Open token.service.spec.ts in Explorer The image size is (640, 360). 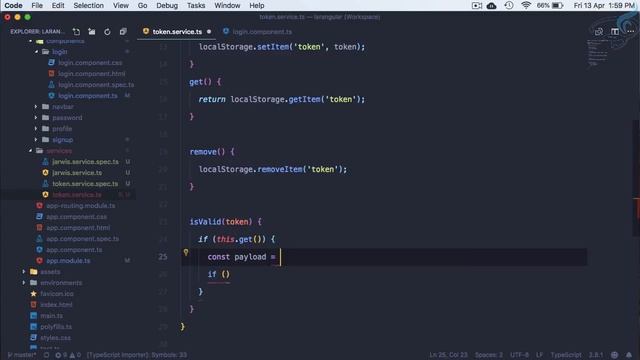tap(85, 184)
